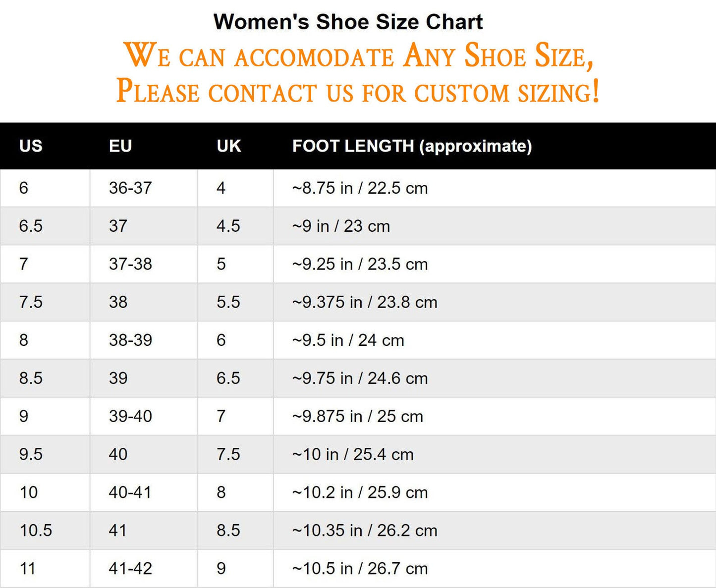Click the orange 'We can accomodate Any Shoe Size' line
The image size is (716, 588).
[358, 55]
